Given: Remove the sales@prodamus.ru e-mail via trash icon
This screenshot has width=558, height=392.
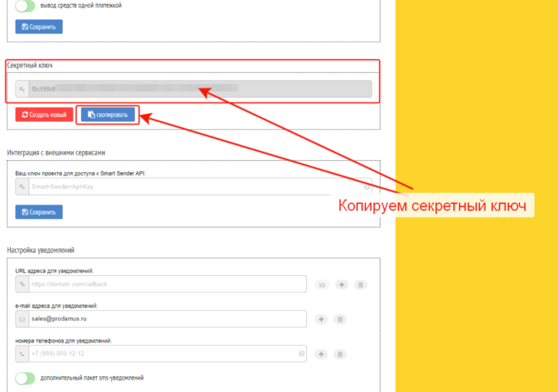Looking at the screenshot, I should point(340,320).
